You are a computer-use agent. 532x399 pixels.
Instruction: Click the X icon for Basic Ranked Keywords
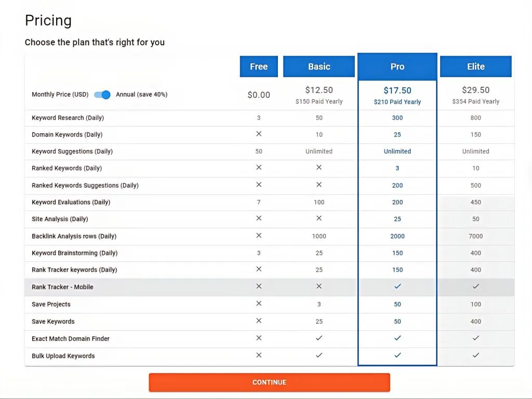coord(319,168)
